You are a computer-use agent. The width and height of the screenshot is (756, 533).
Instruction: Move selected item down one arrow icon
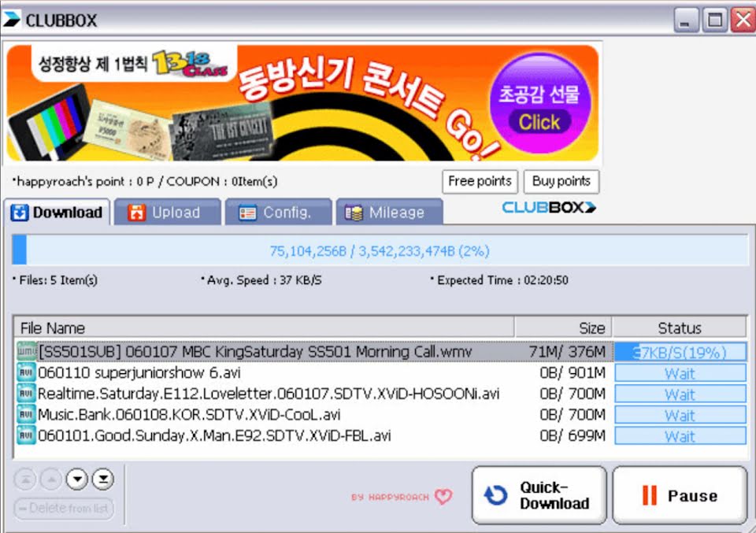(x=77, y=479)
